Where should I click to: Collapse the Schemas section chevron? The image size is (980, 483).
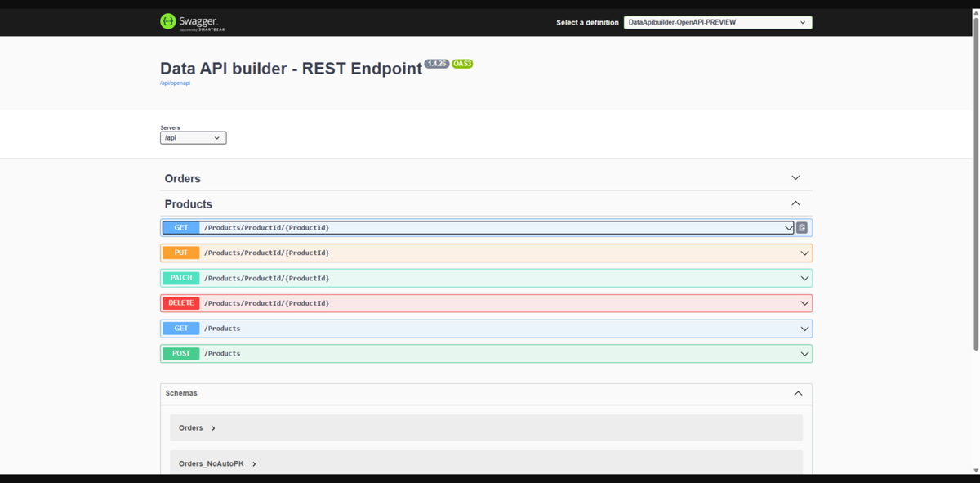[x=798, y=393]
